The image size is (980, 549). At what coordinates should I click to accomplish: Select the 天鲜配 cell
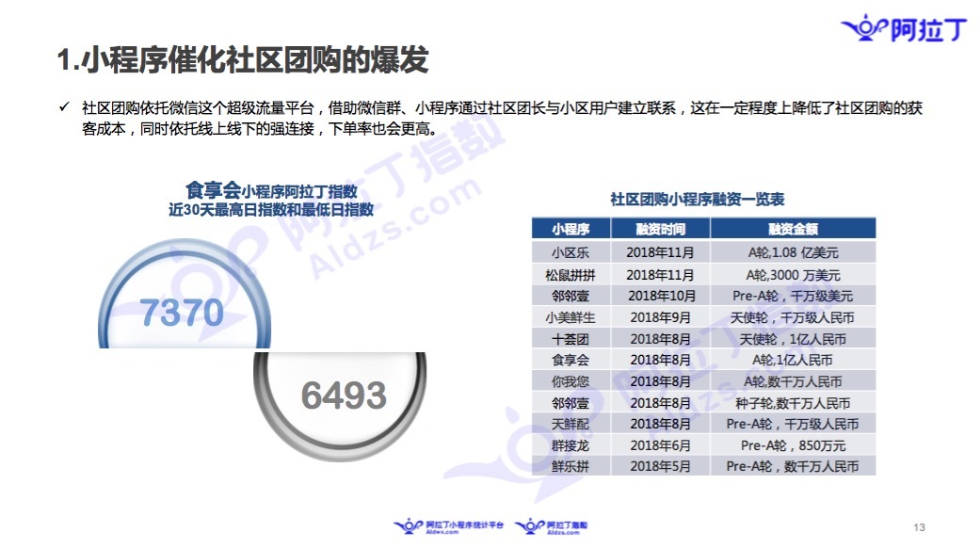[570, 424]
